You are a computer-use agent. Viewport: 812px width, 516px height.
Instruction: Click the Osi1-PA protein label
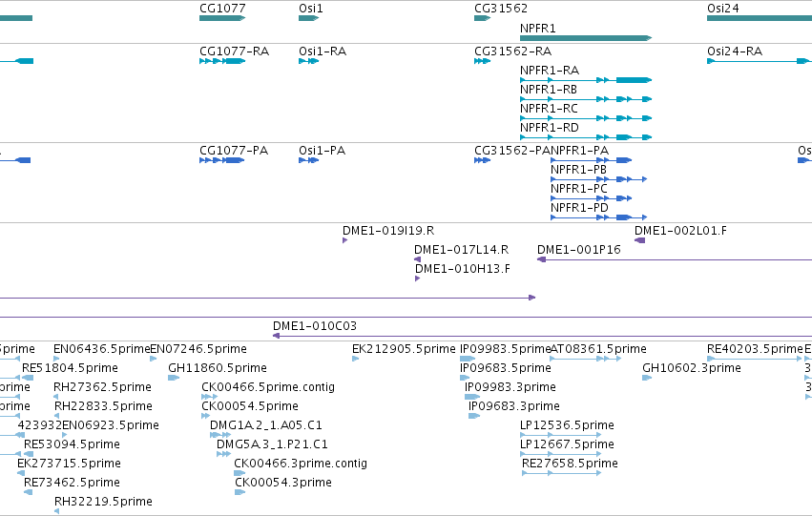(322, 151)
